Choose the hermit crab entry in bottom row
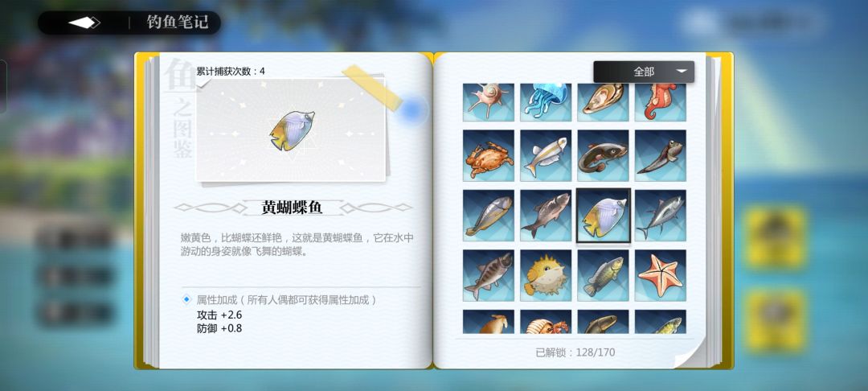The width and height of the screenshot is (868, 391). [x=546, y=322]
